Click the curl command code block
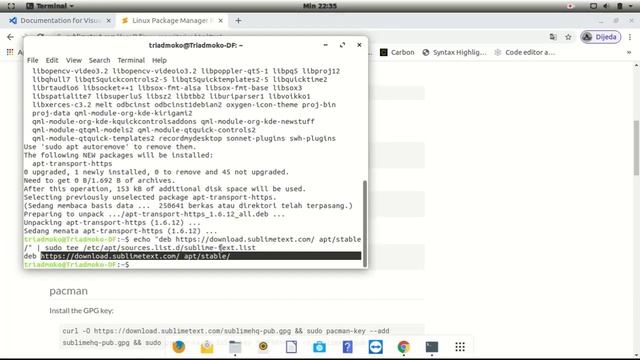 tap(242, 337)
